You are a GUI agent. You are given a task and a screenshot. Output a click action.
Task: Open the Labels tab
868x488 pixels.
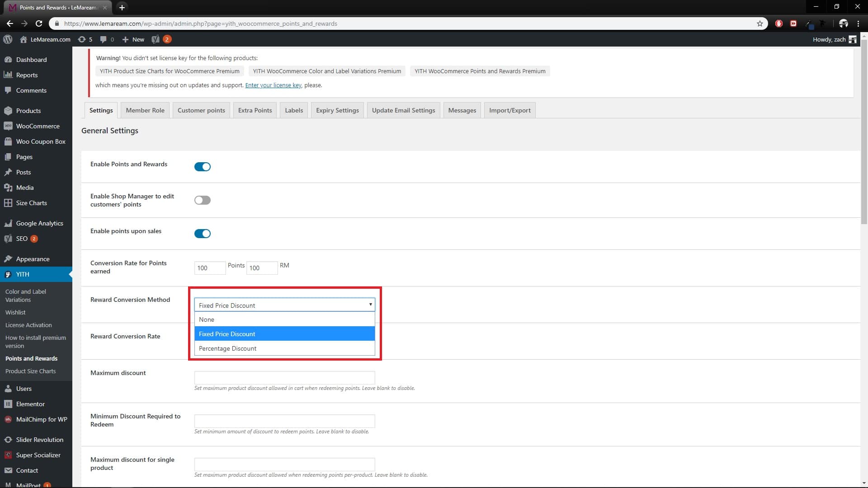tap(294, 110)
